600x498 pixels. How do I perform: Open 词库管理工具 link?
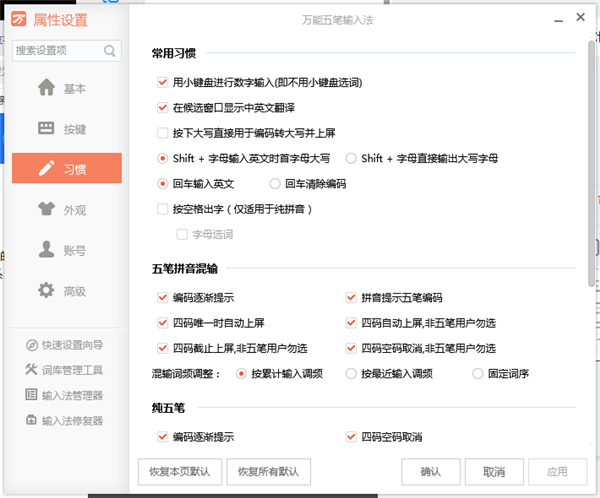[x=72, y=370]
